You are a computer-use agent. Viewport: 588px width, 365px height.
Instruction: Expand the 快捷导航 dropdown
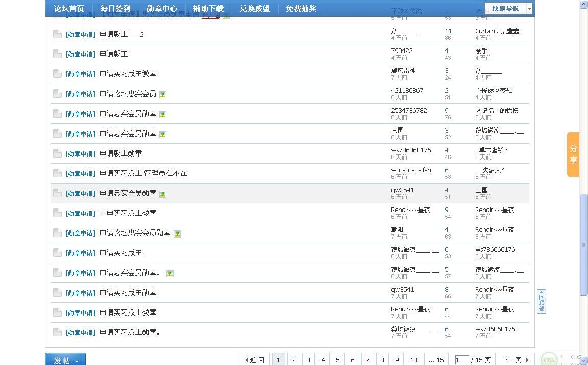pyautogui.click(x=508, y=8)
